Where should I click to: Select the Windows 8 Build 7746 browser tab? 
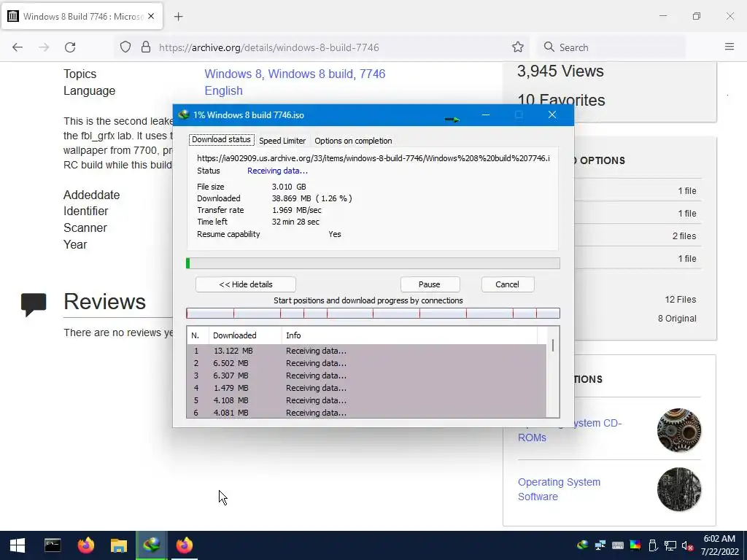point(82,16)
